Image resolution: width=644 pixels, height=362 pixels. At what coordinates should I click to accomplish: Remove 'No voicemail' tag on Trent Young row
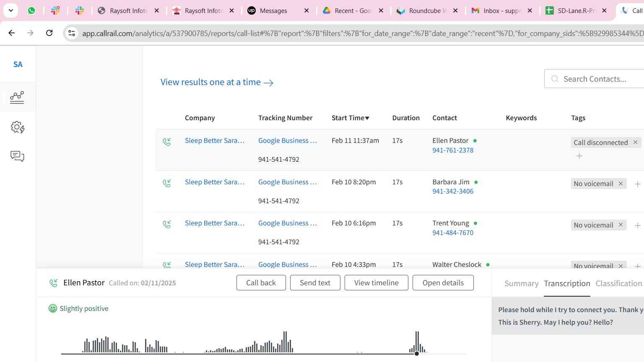click(621, 225)
